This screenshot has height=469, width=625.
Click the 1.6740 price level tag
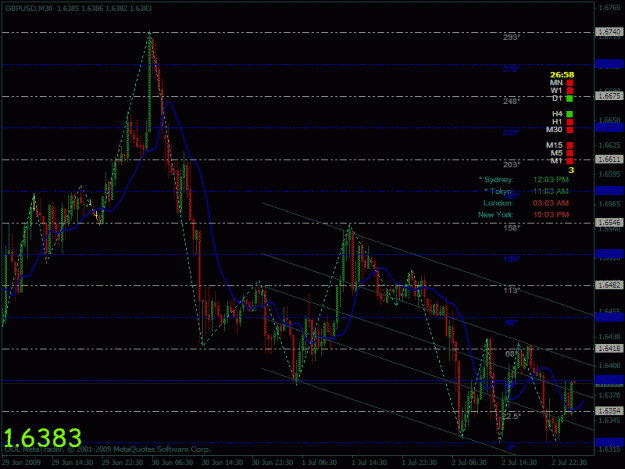[609, 32]
